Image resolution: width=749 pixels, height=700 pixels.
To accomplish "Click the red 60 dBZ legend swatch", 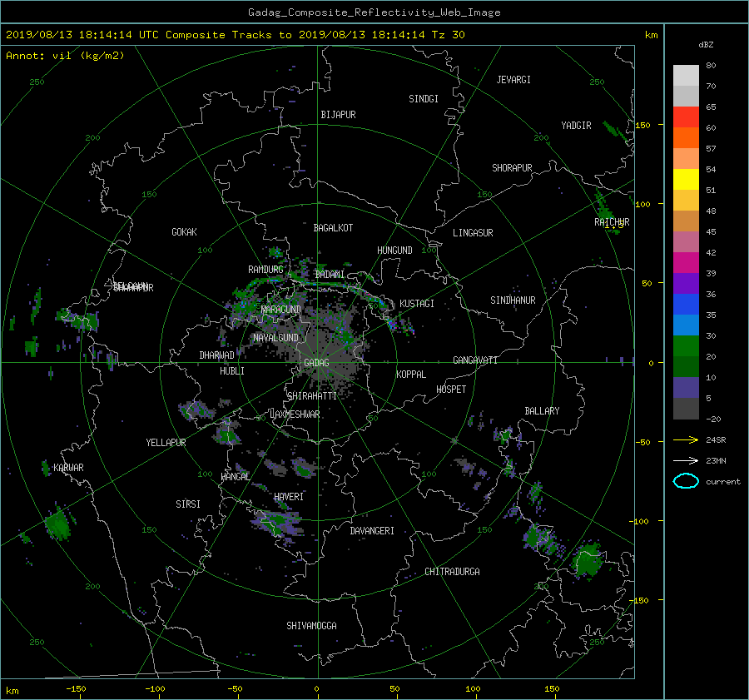I will [686, 117].
